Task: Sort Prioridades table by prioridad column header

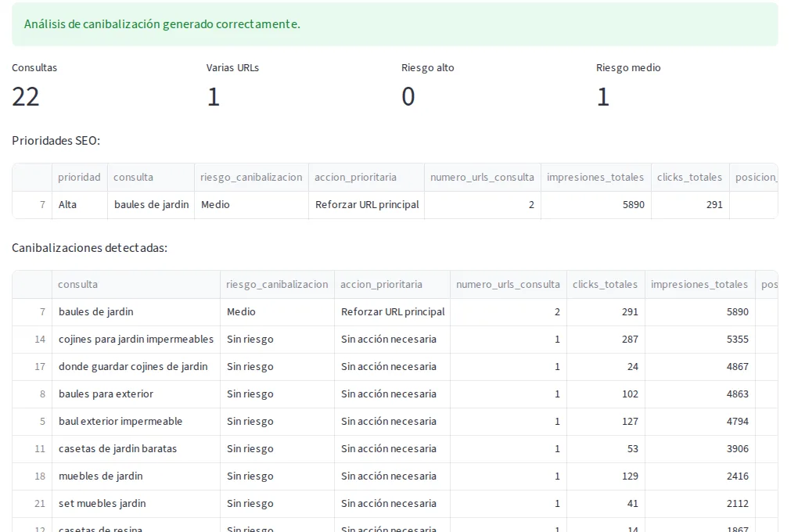Action: click(x=79, y=177)
